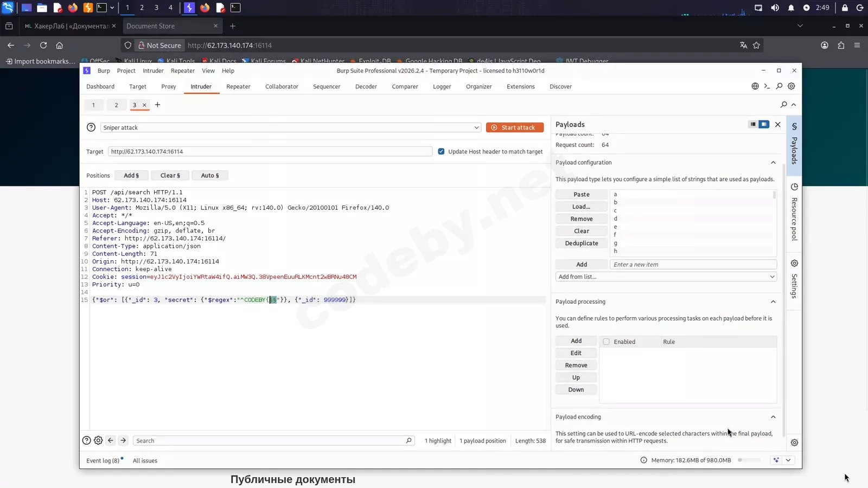Image resolution: width=868 pixels, height=488 pixels.
Task: Open the Event log in status bar
Action: click(103, 461)
